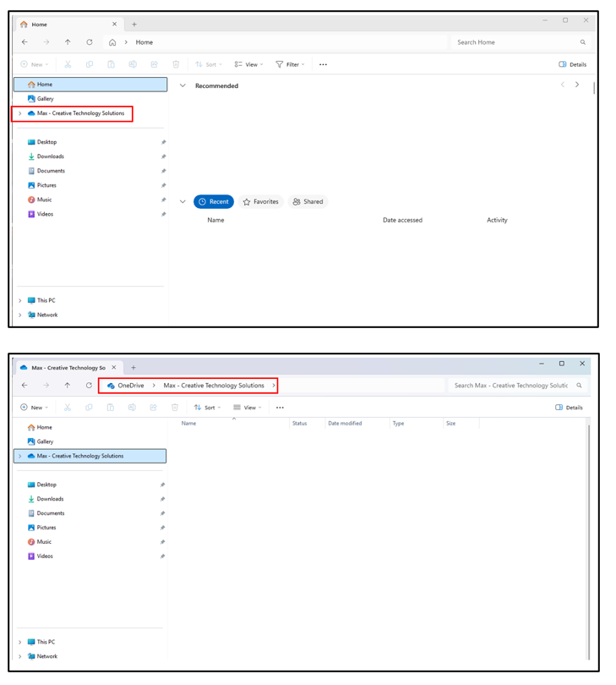Expand the chevron after the Max breadcrumb
The height and width of the screenshot is (685, 616).
(x=273, y=386)
